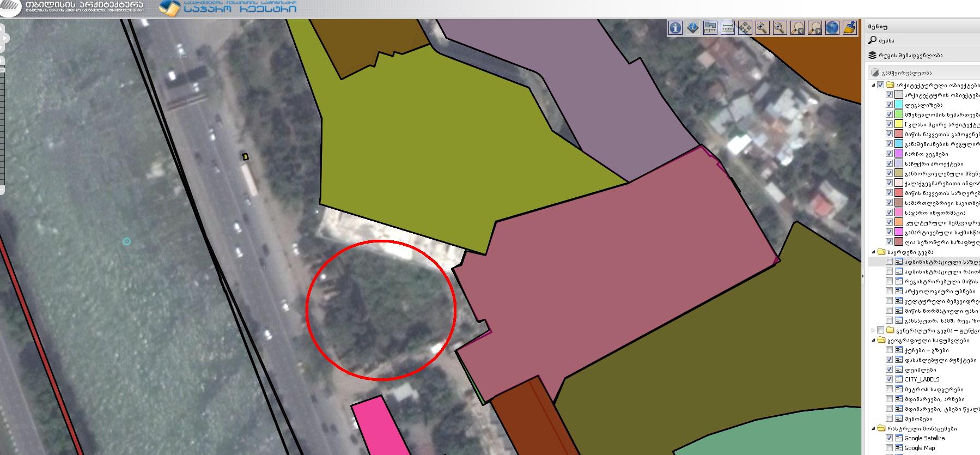Zoom to full extent with the globe icon
The height and width of the screenshot is (455, 980).
pyautogui.click(x=832, y=28)
